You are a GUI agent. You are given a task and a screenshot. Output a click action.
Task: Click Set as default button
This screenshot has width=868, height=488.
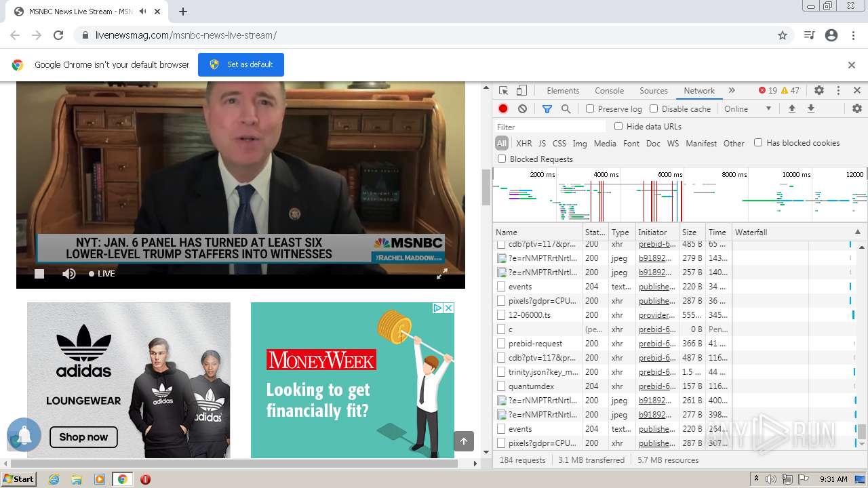(x=241, y=64)
